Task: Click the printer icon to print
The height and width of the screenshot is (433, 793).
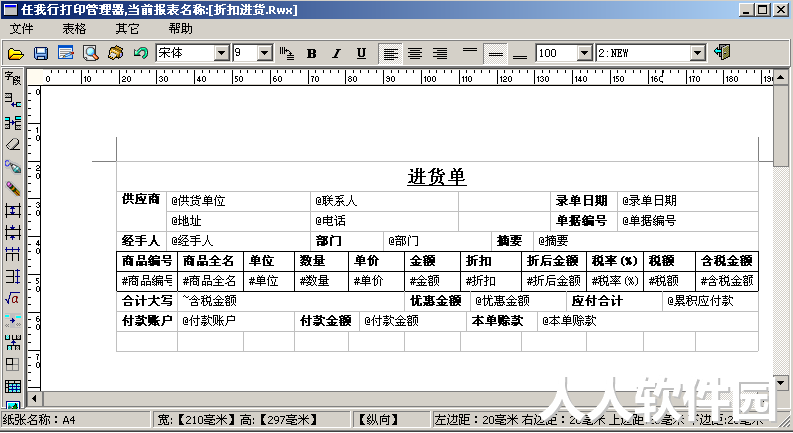Action: pos(116,53)
